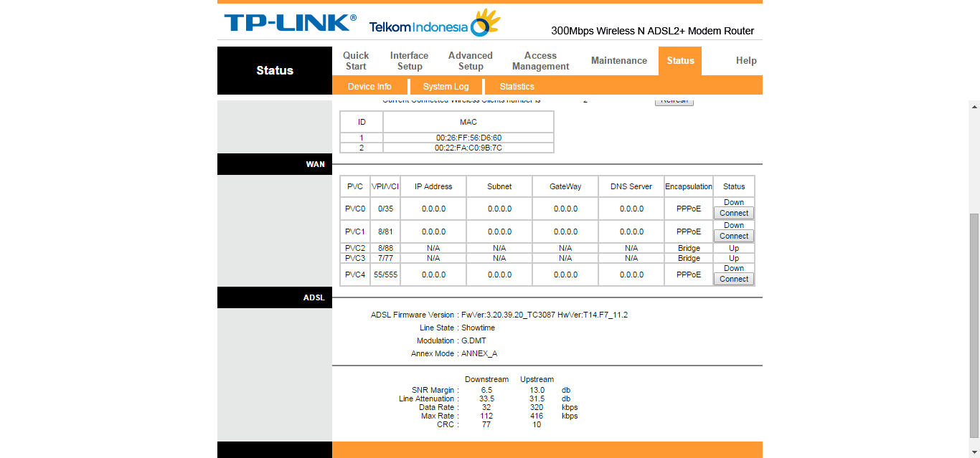Click the partially hidden Refresh button
This screenshot has height=458, width=980.
(674, 102)
